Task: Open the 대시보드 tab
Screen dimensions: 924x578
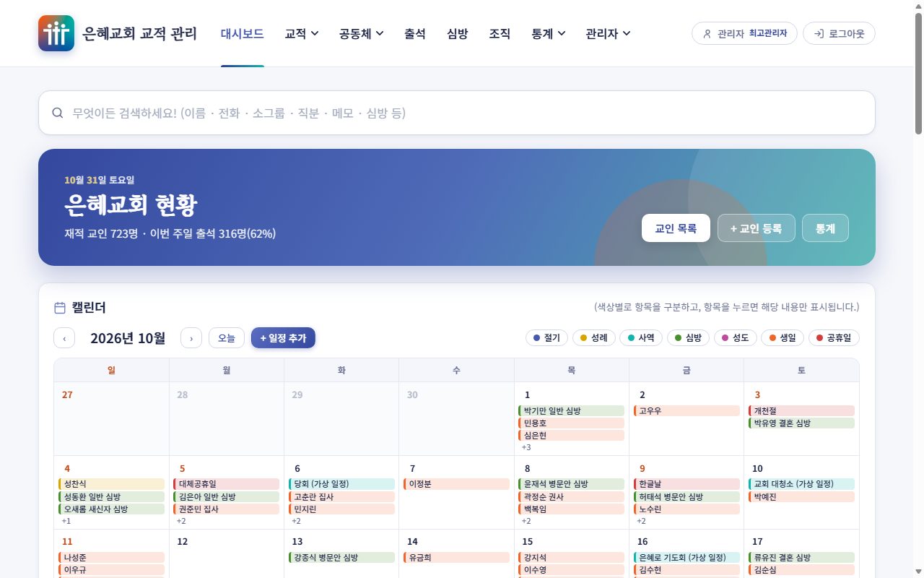Action: pyautogui.click(x=243, y=33)
